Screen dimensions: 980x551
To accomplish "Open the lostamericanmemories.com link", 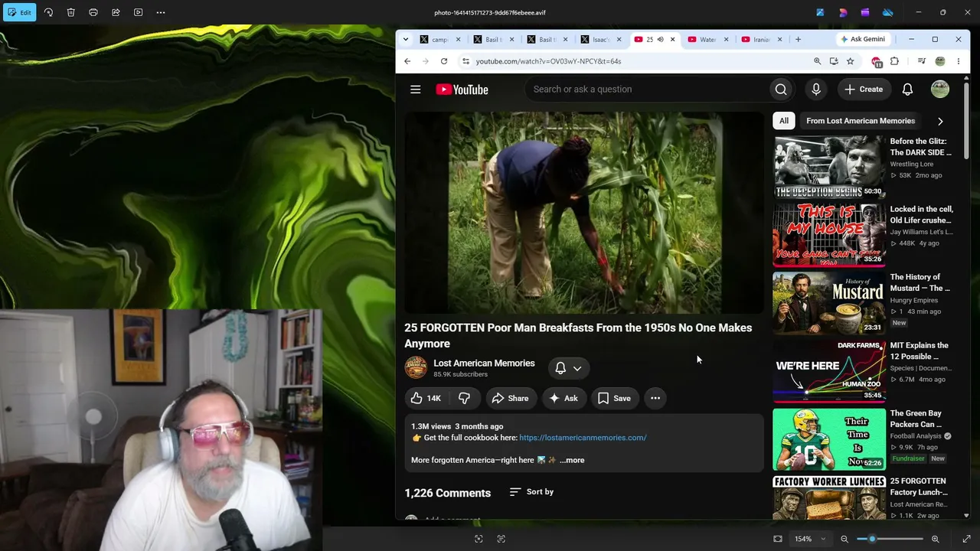I will coord(583,438).
